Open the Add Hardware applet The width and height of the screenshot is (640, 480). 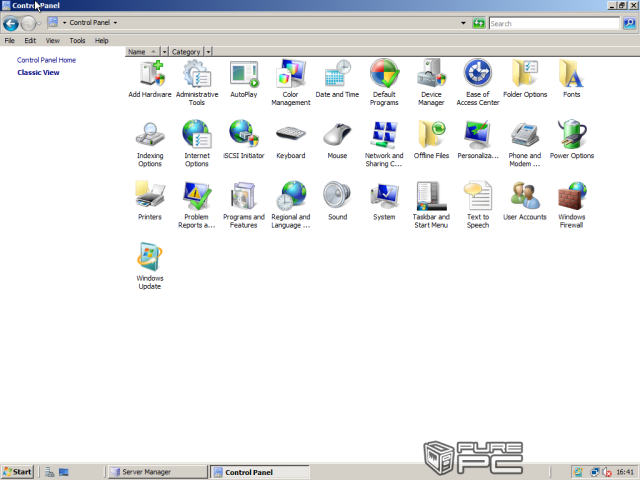150,79
